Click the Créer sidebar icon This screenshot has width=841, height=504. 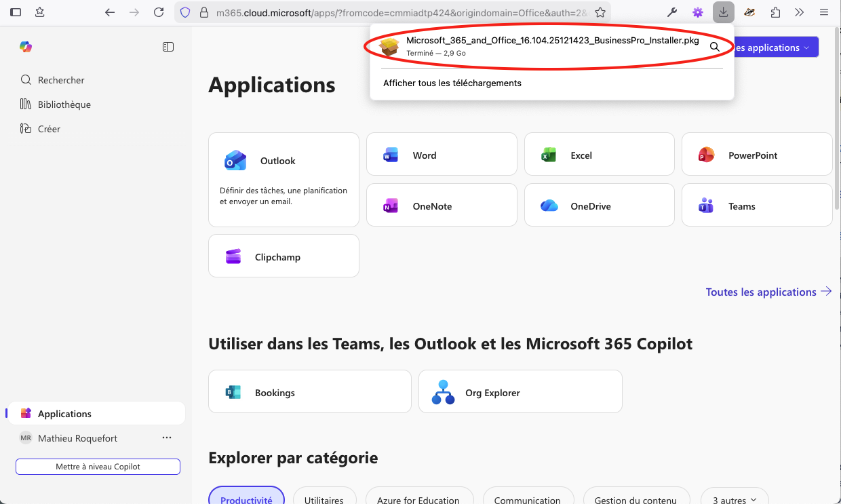[x=26, y=129]
